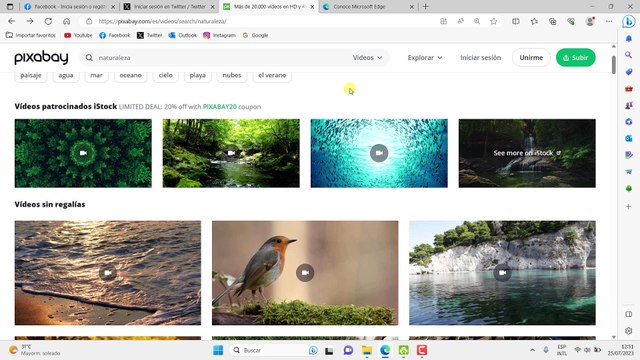This screenshot has width=640, height=360.
Task: Reload the page with refresh icon
Action: click(x=48, y=21)
